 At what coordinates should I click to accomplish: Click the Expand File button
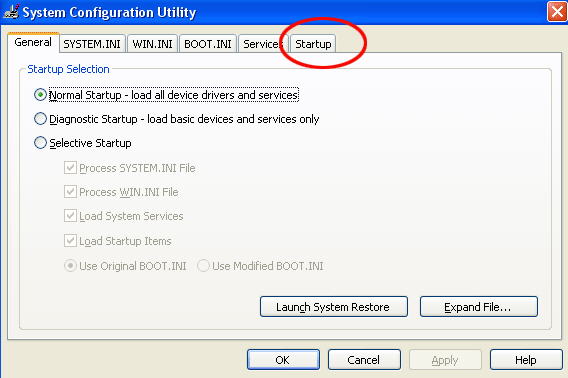pyautogui.click(x=479, y=307)
